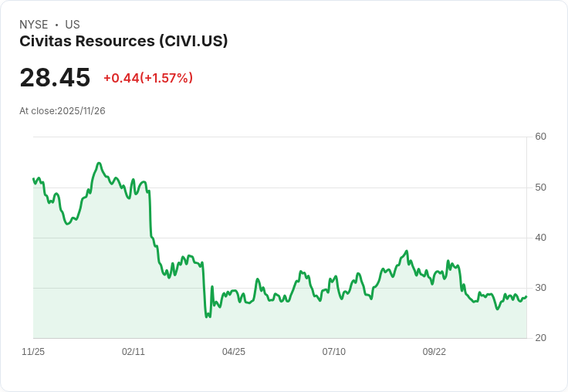
Task: Click the 09/22 x-axis date label
Action: tap(434, 351)
